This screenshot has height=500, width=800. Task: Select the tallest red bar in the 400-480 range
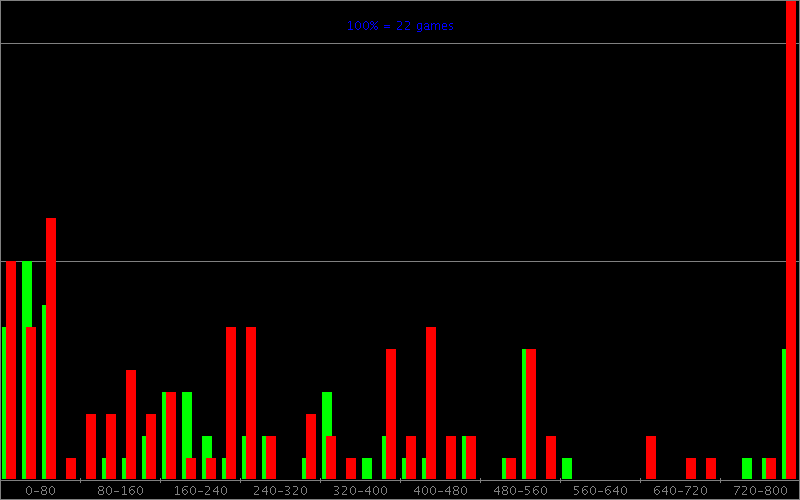tap(431, 403)
